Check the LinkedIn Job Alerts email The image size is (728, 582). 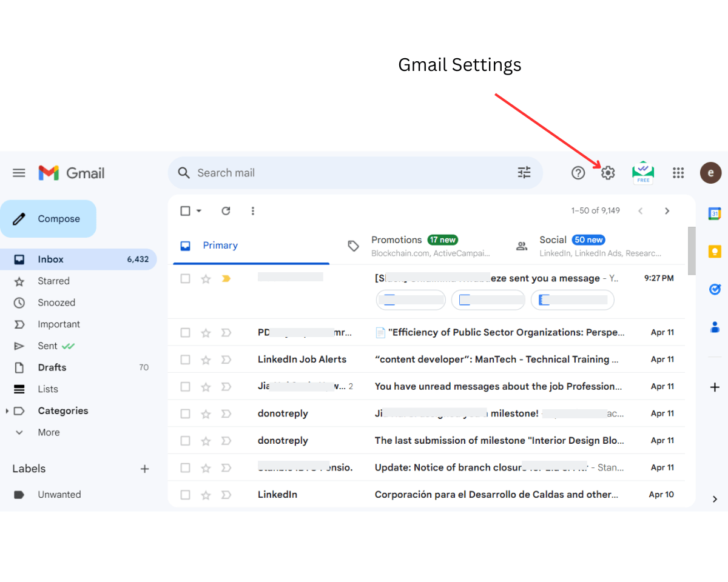tap(185, 360)
